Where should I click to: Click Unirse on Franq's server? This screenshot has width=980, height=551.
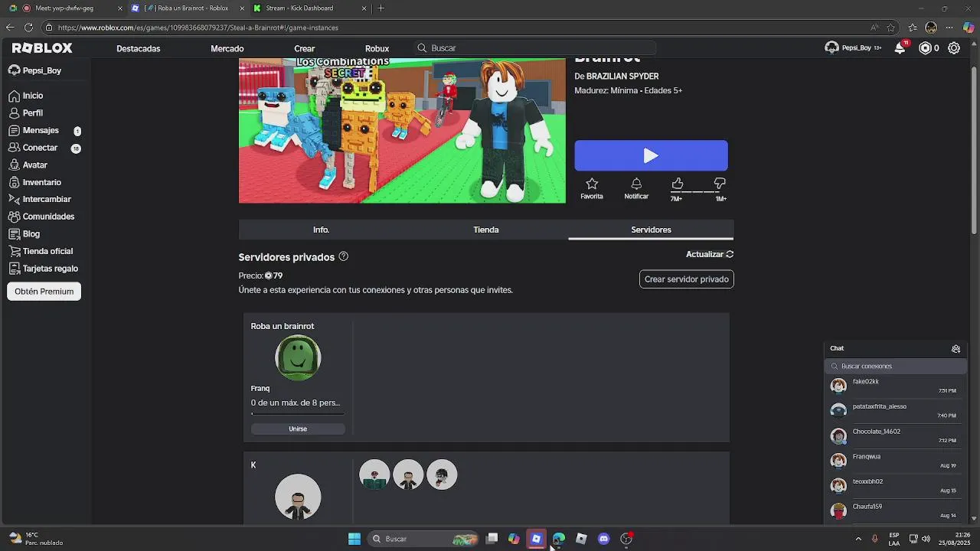(298, 429)
